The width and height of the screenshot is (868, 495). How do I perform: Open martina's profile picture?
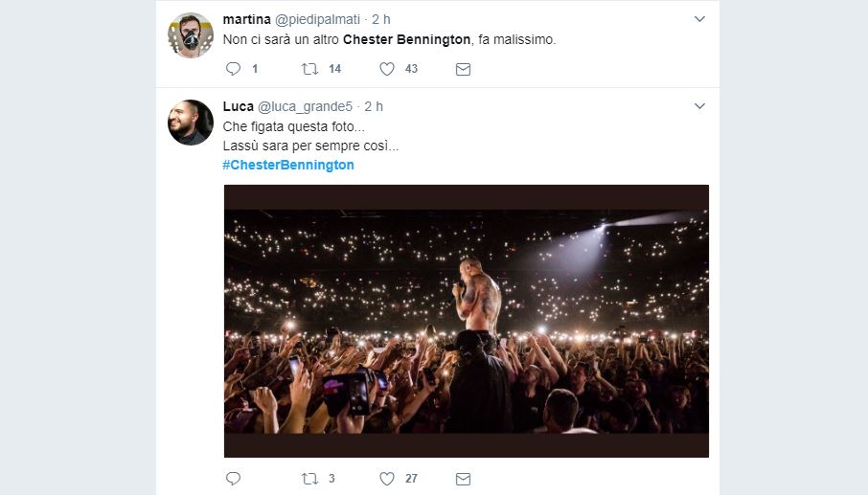[191, 35]
